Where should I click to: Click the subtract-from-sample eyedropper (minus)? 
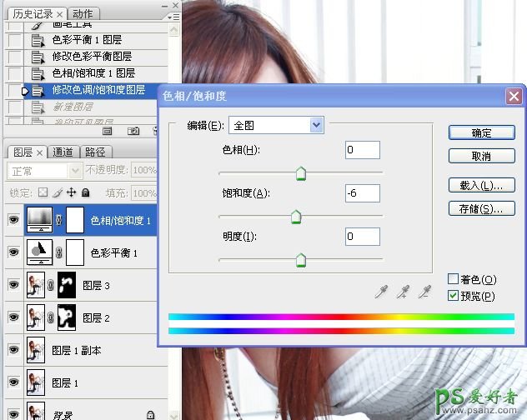coord(424,292)
